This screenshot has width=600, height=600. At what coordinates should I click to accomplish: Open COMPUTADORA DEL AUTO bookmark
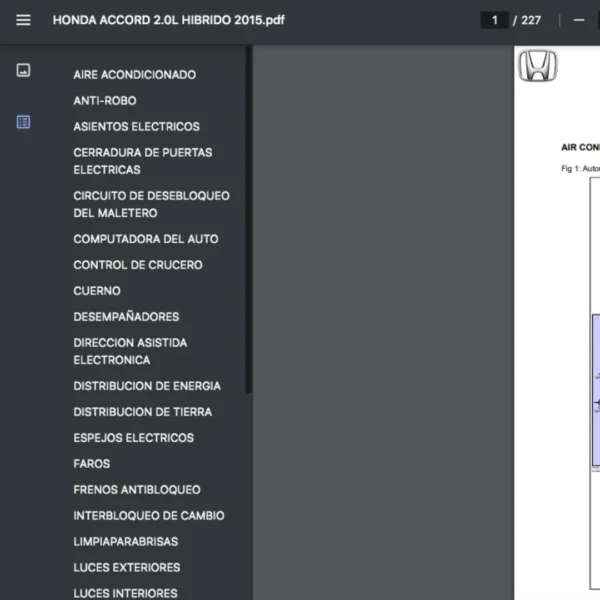click(146, 239)
